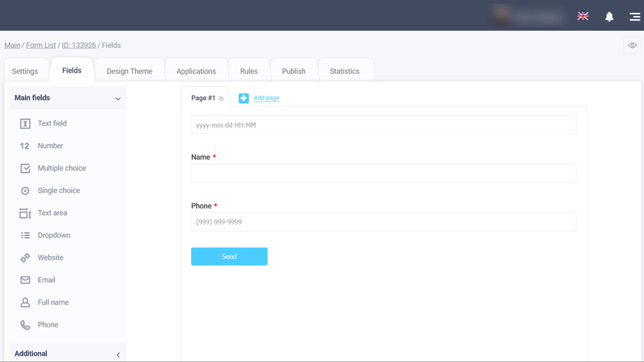644x362 pixels.
Task: Click the Phone input field
Action: tap(384, 222)
